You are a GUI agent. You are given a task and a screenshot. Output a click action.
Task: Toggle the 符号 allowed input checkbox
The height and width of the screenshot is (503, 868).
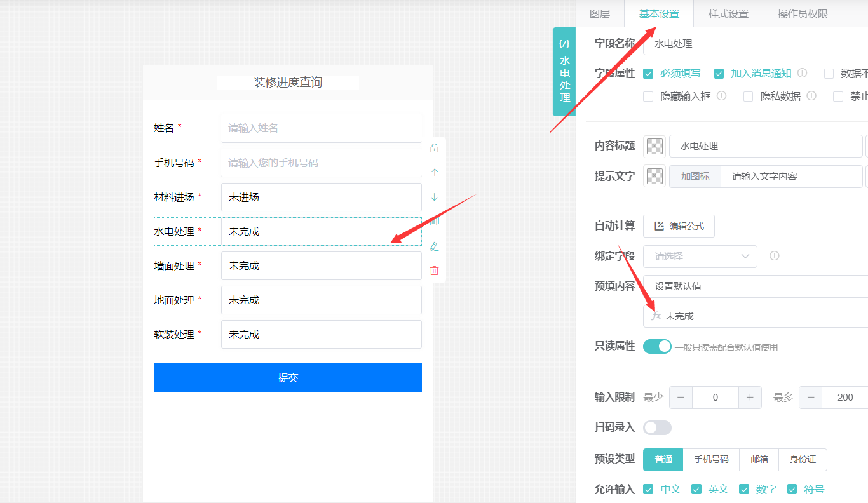pyautogui.click(x=792, y=489)
